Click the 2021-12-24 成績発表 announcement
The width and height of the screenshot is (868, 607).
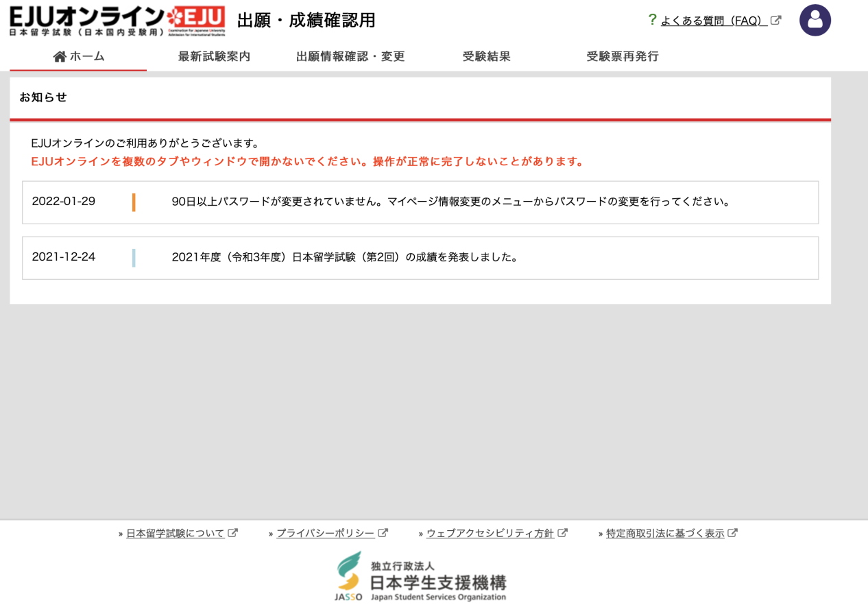coord(421,257)
